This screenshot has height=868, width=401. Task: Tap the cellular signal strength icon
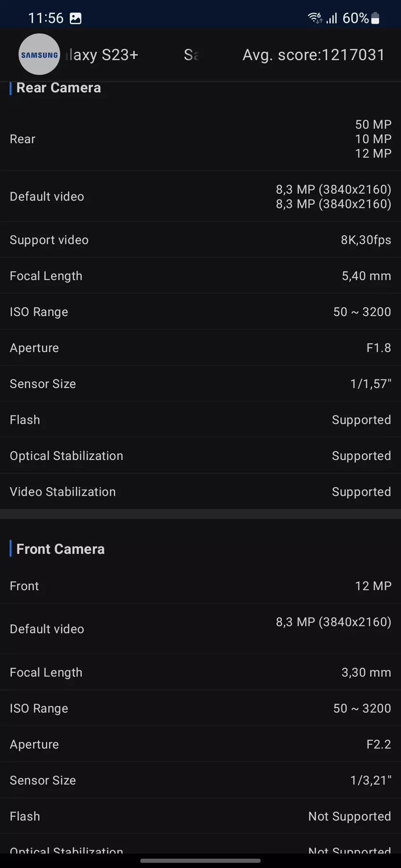[332, 18]
